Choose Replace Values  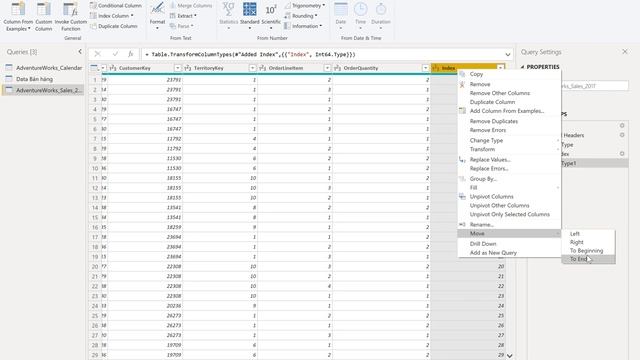[x=509, y=160]
